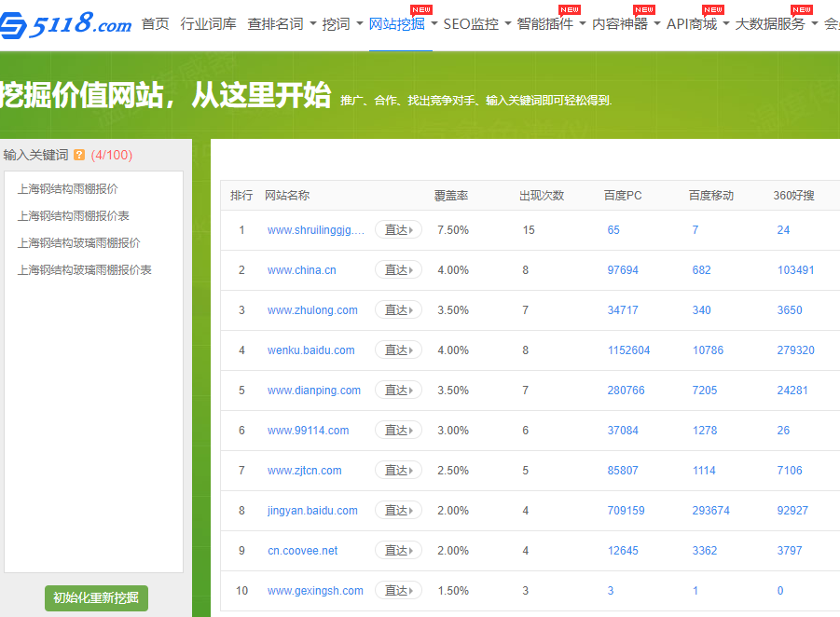Open the www.zhulong.com link

(312, 310)
